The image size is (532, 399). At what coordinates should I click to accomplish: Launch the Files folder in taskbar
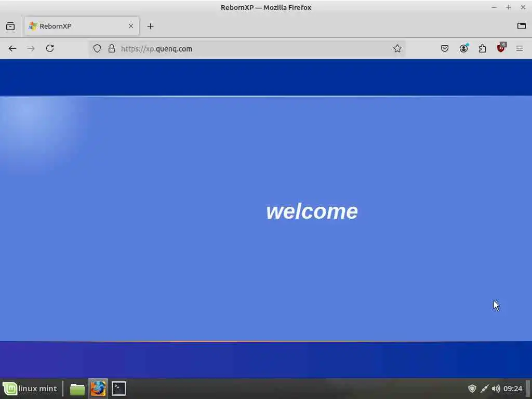(77, 389)
